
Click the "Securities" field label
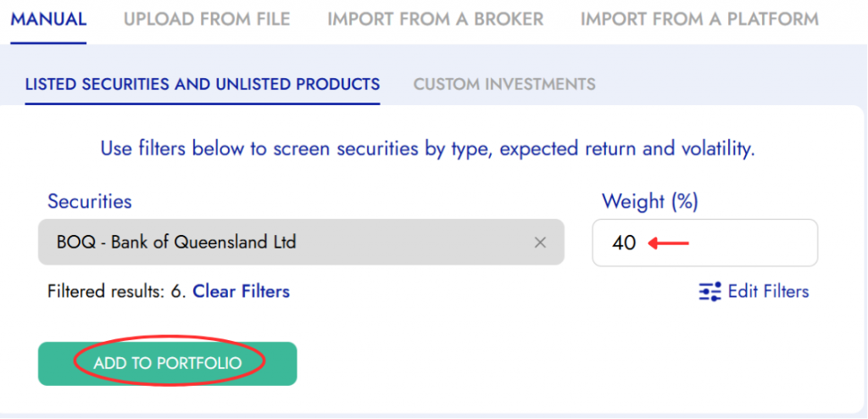[x=90, y=202]
